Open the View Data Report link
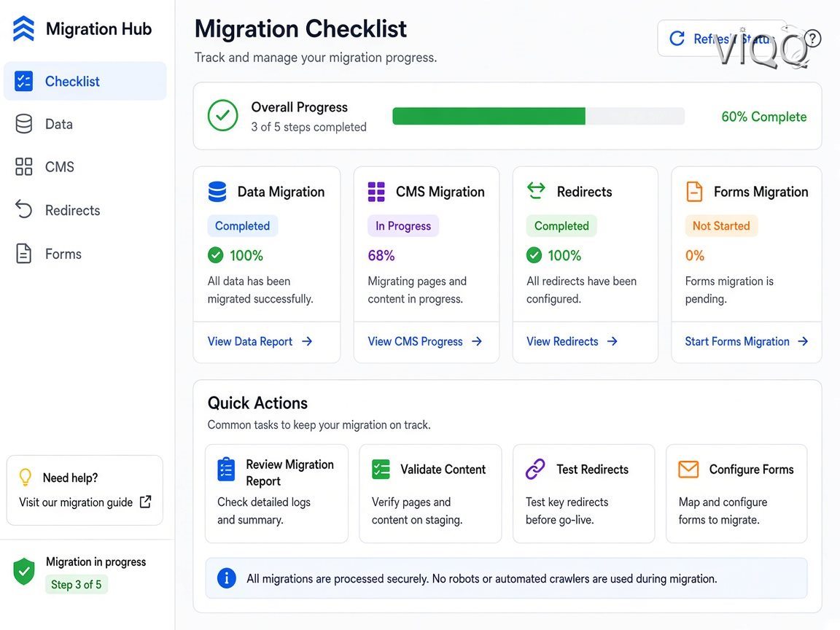Viewport: 840px width, 630px height. point(260,342)
